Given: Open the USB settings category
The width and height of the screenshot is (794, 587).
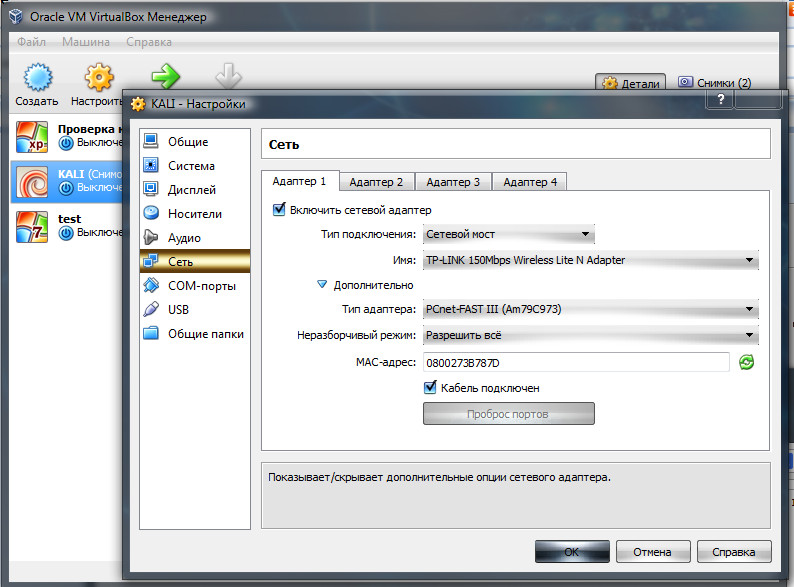Looking at the screenshot, I should 195,309.
